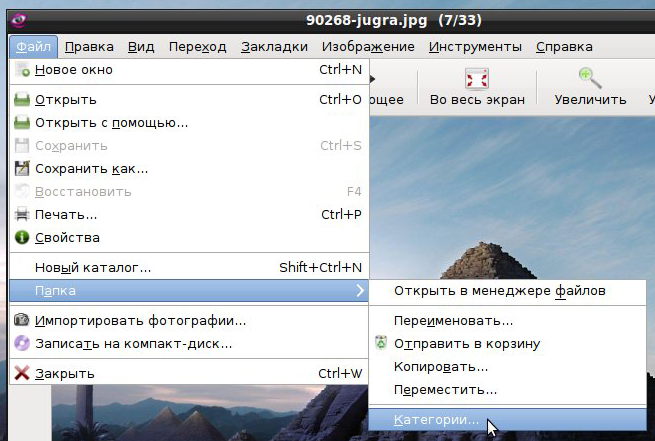Click the green Открыть folder icon
Screen dimensions: 655x441
(22, 100)
